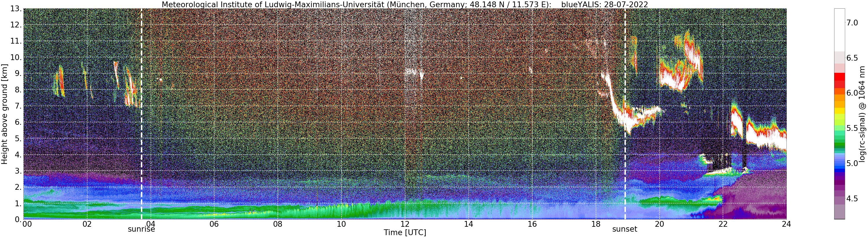The width and height of the screenshot is (868, 238).
Task: Click the '02' time axis tick label
Action: (x=87, y=224)
